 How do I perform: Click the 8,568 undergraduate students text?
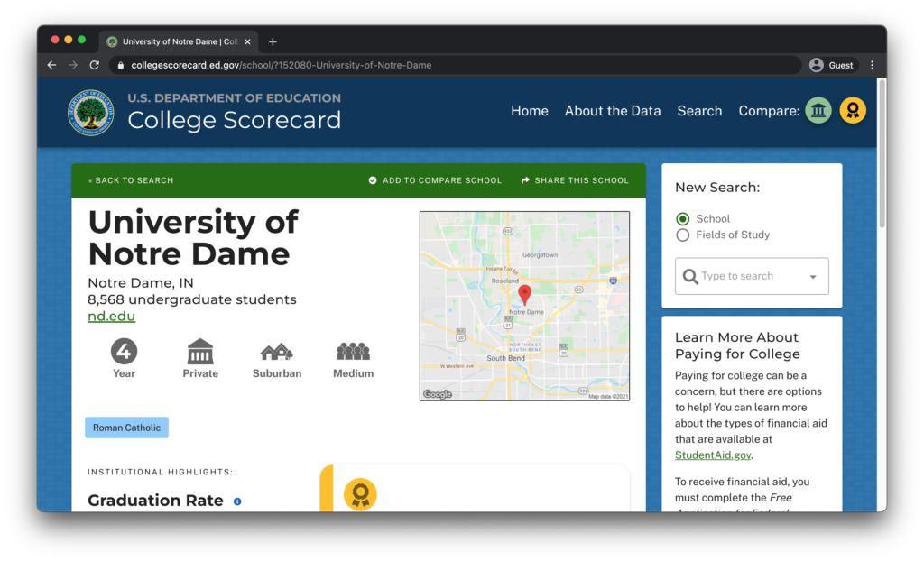192,299
